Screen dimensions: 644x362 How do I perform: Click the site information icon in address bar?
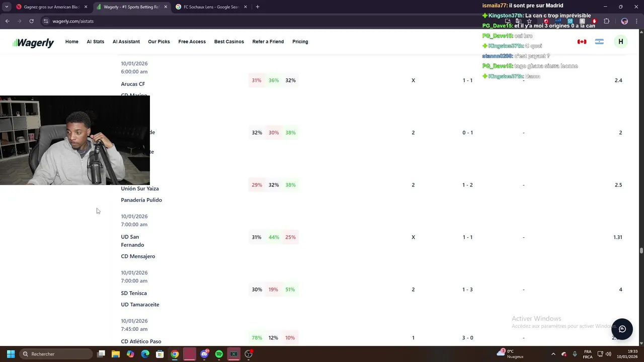(46, 21)
